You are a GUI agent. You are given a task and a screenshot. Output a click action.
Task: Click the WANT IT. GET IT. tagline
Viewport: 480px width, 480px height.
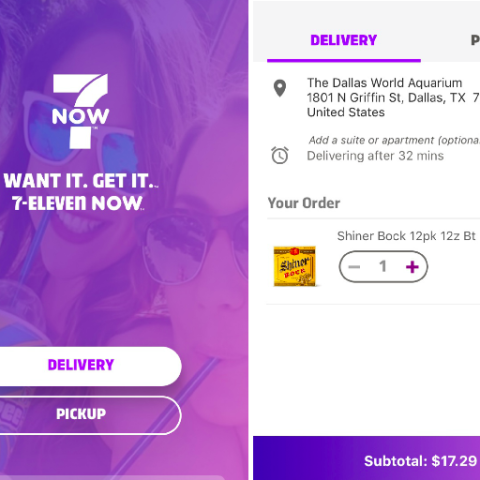point(81,181)
